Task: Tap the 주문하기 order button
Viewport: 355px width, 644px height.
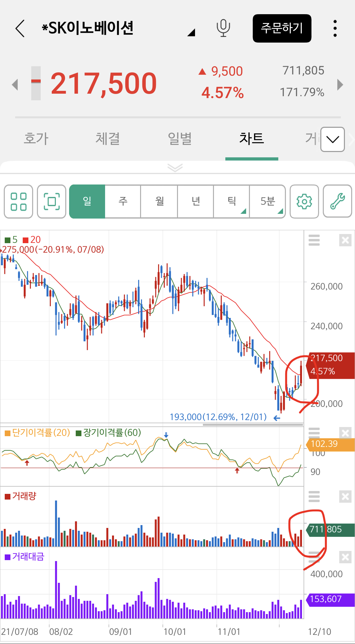Action: pos(282,28)
